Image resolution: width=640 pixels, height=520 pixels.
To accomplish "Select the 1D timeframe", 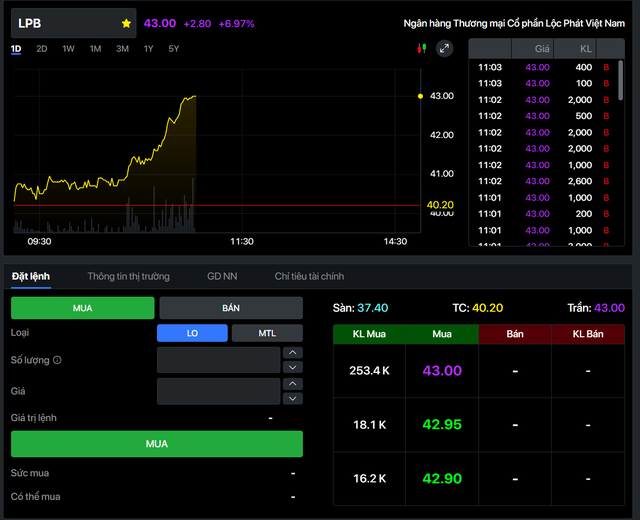I will tap(16, 49).
